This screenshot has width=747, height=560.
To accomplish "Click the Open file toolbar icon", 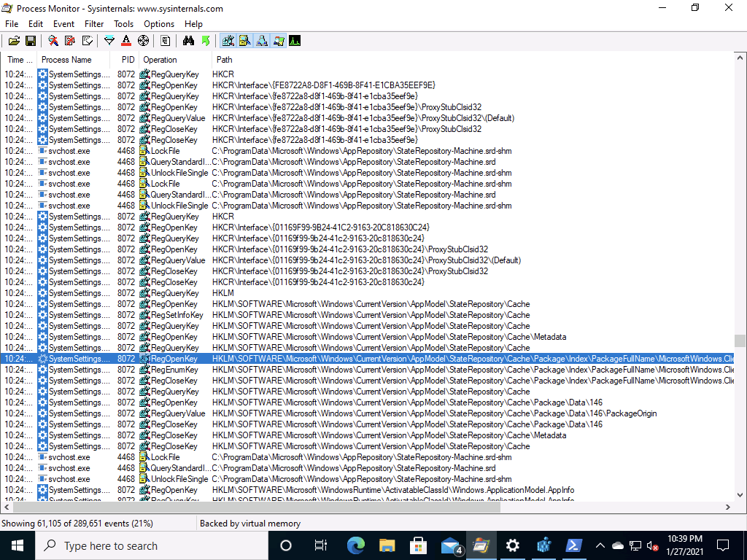I will 14,41.
